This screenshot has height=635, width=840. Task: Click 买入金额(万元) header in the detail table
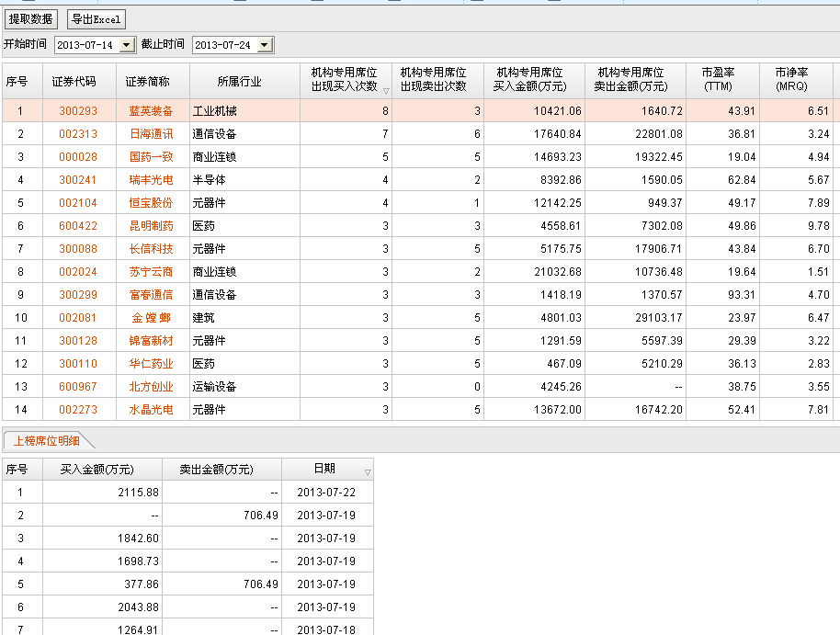coord(96,469)
